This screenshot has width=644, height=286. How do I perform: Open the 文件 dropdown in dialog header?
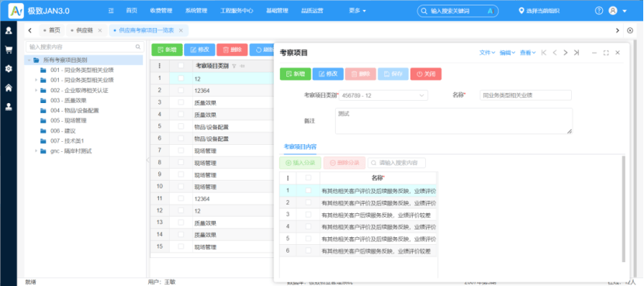[487, 53]
